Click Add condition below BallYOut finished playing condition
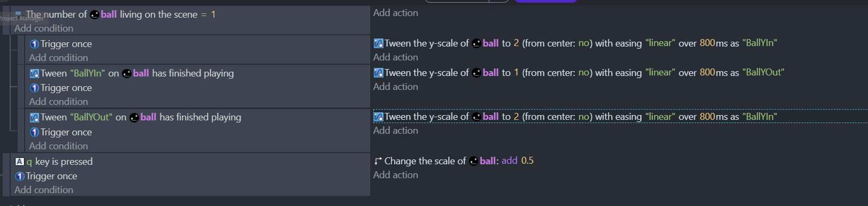 [58, 146]
